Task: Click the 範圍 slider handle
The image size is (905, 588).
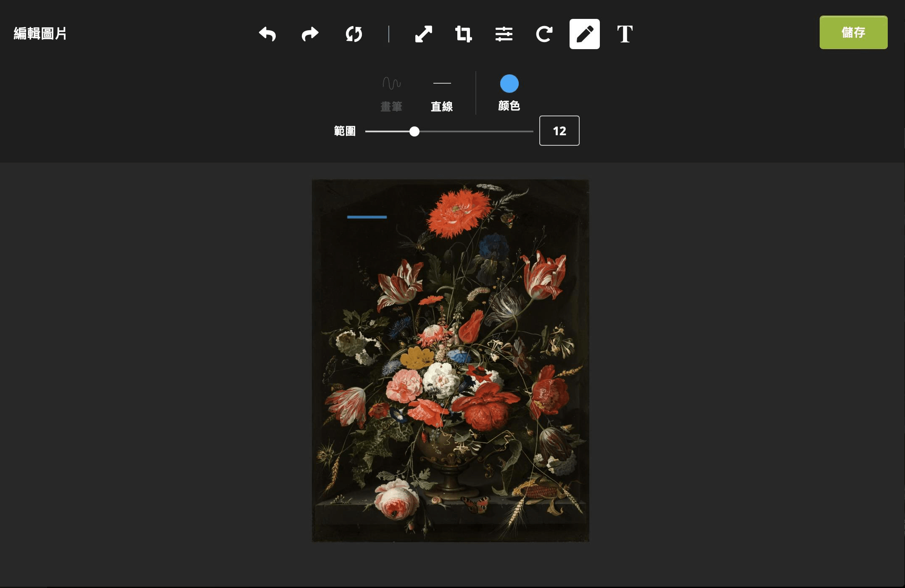Action: tap(414, 131)
